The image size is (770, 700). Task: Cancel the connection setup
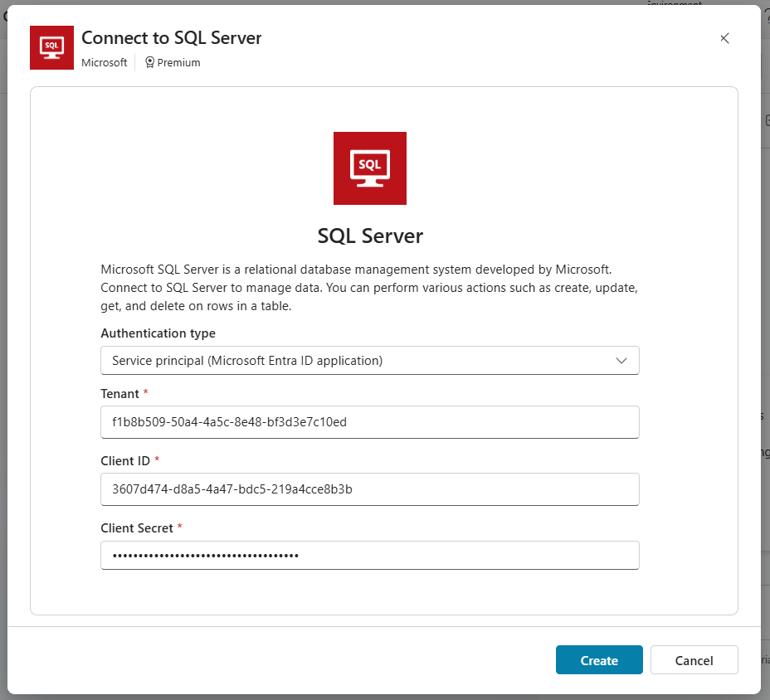694,660
